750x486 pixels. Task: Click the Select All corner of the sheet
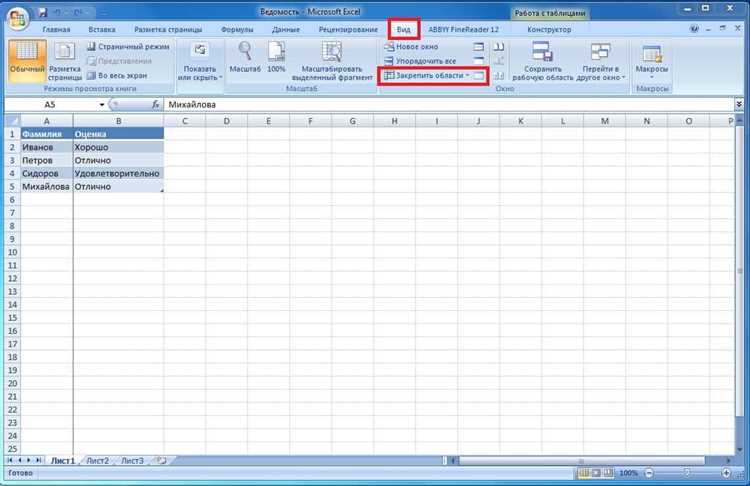(12, 121)
